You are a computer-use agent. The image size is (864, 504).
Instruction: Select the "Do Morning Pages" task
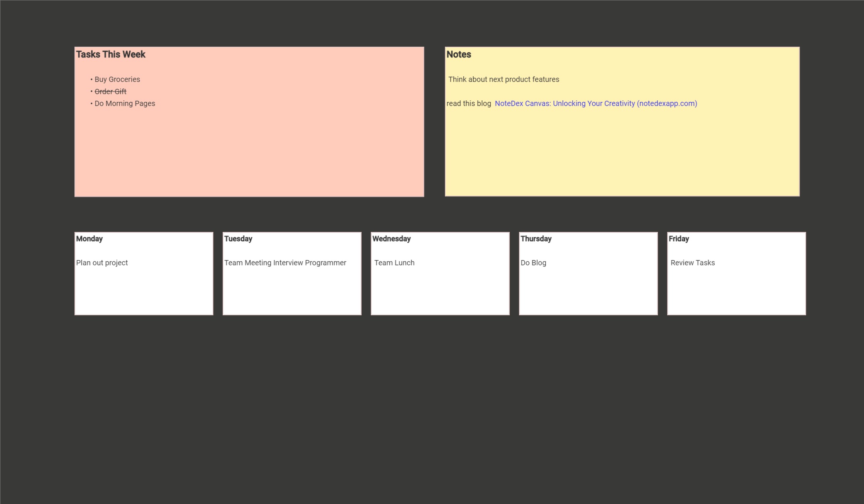[125, 103]
